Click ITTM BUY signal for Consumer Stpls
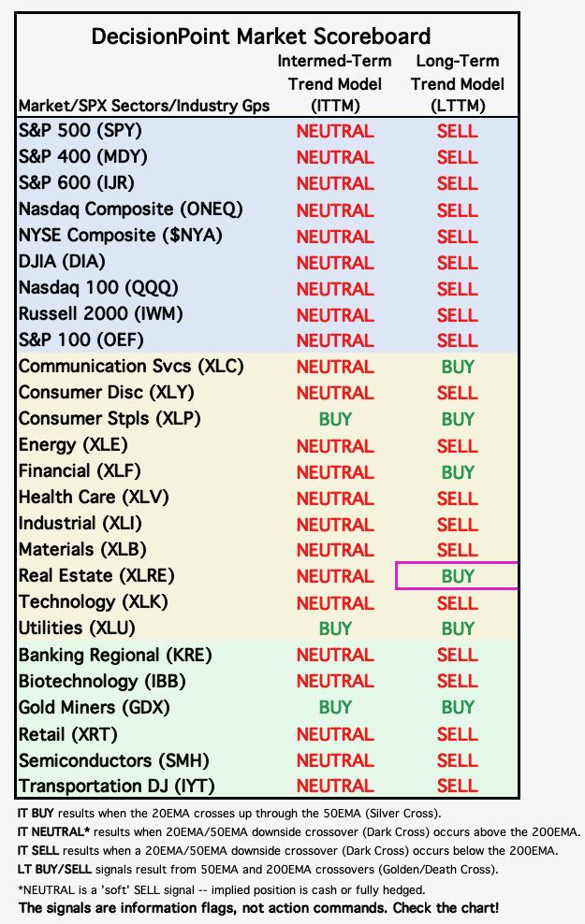The height and width of the screenshot is (924, 585). [335, 419]
